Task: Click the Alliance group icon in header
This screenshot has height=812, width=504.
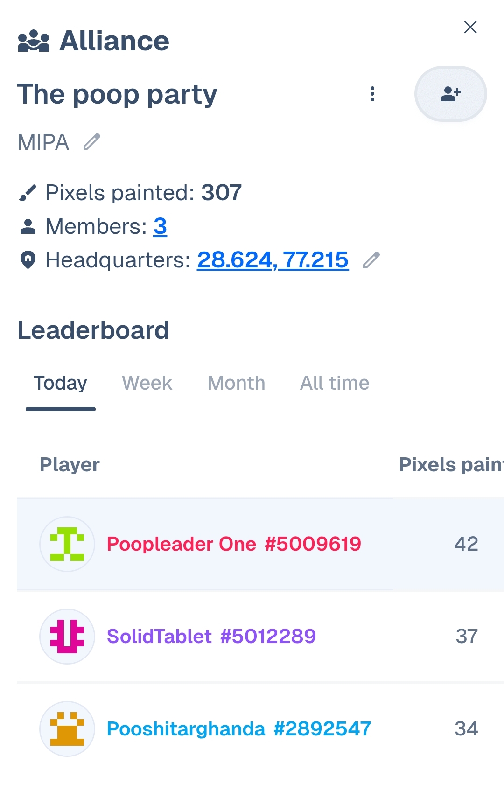Action: [x=34, y=41]
